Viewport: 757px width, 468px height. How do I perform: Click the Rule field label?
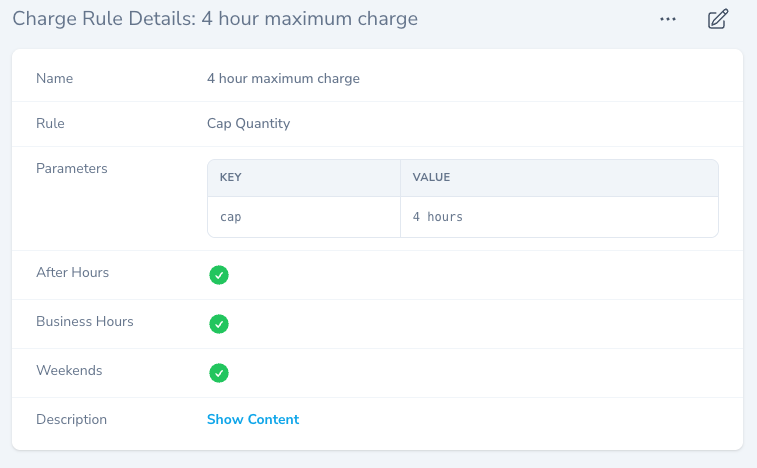[x=50, y=124]
